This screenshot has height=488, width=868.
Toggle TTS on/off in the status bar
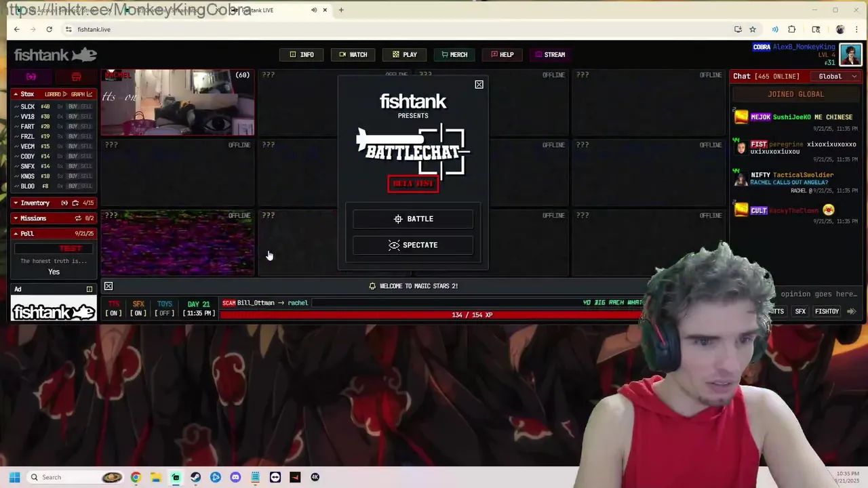[x=114, y=308]
